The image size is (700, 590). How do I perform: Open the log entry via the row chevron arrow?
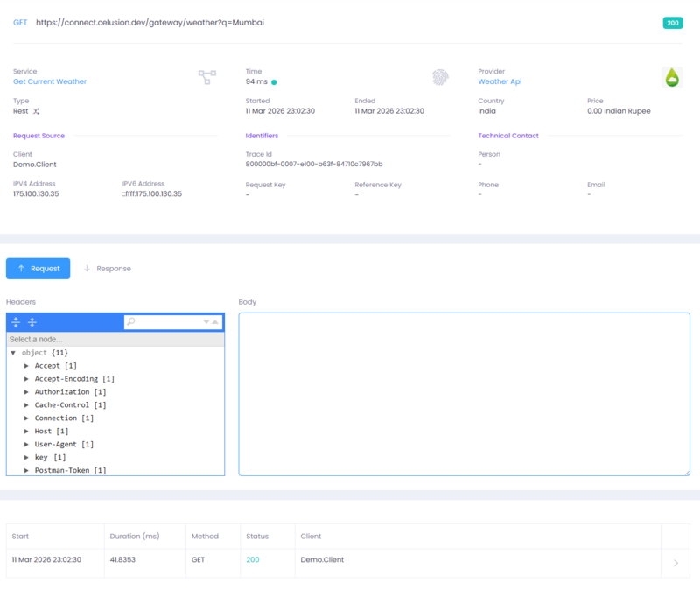click(x=675, y=563)
